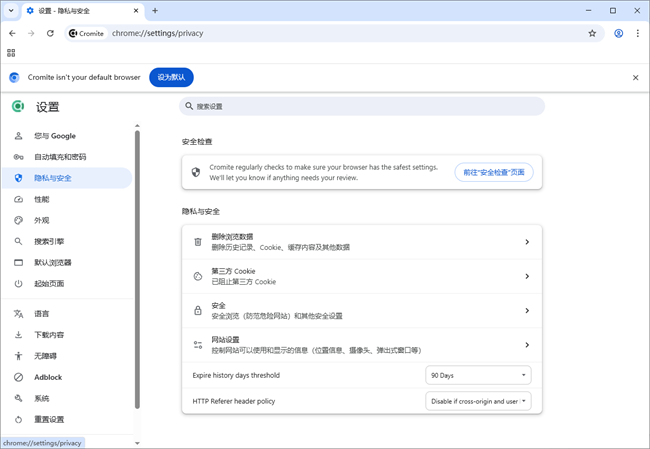
Task: Open the HTTP Referer header policy dropdown
Action: point(478,401)
